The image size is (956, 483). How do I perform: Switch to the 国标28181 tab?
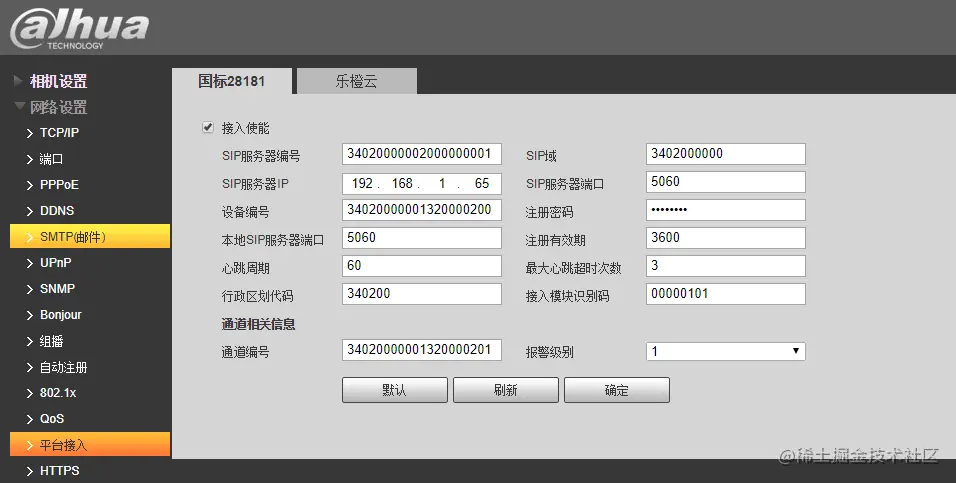point(232,81)
